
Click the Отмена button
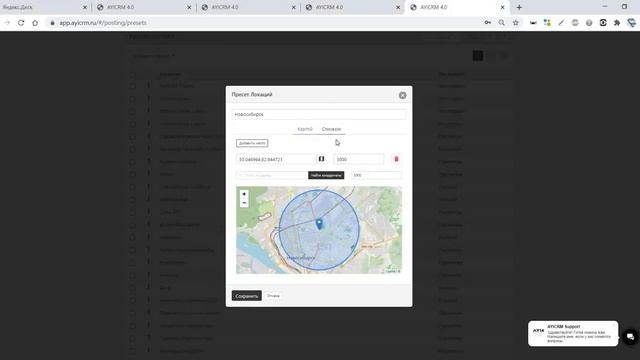[x=273, y=296]
